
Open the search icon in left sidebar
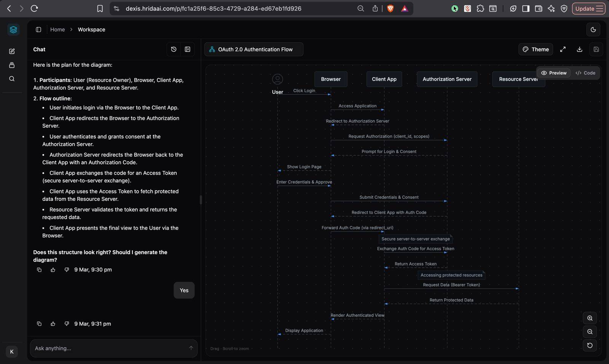point(12,79)
